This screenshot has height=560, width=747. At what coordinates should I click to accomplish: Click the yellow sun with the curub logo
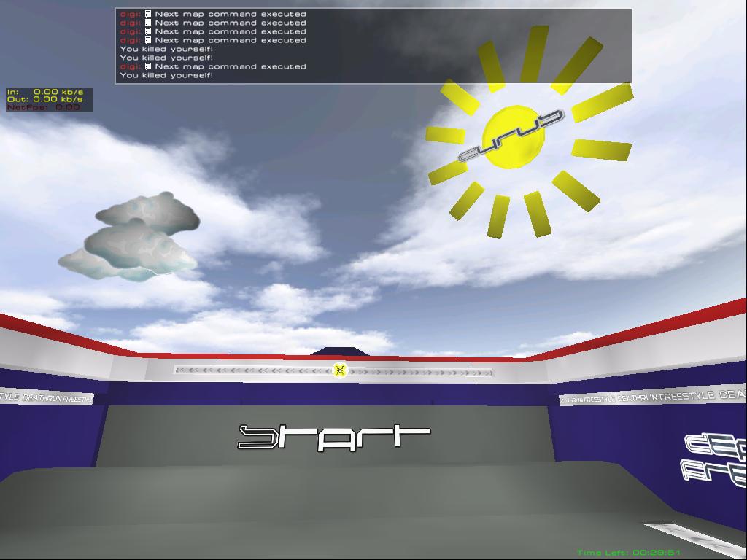click(514, 137)
